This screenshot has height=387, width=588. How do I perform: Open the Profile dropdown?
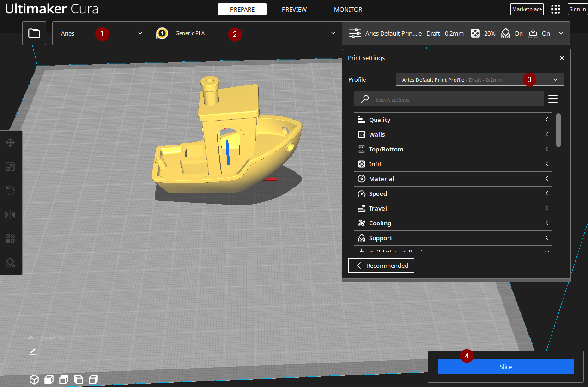[480, 80]
